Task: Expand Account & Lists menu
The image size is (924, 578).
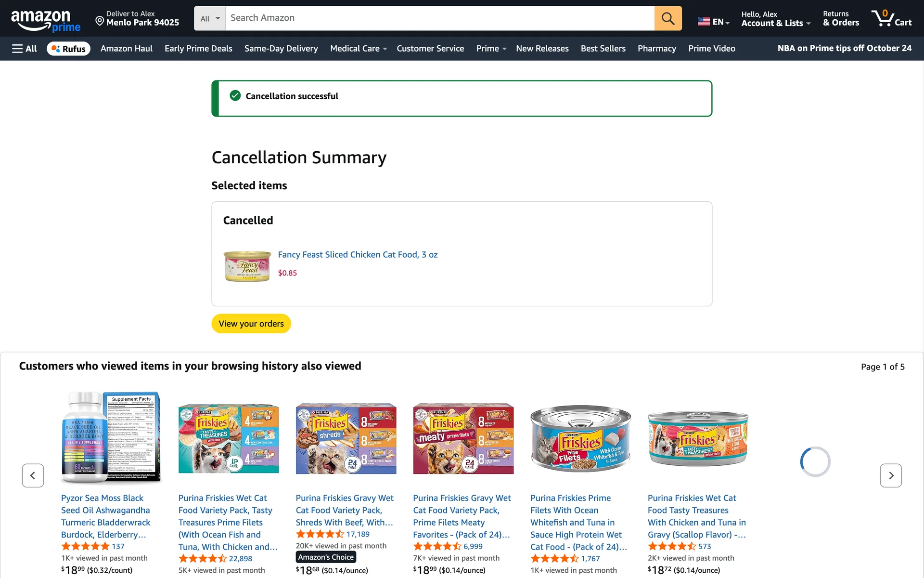Action: click(x=775, y=18)
